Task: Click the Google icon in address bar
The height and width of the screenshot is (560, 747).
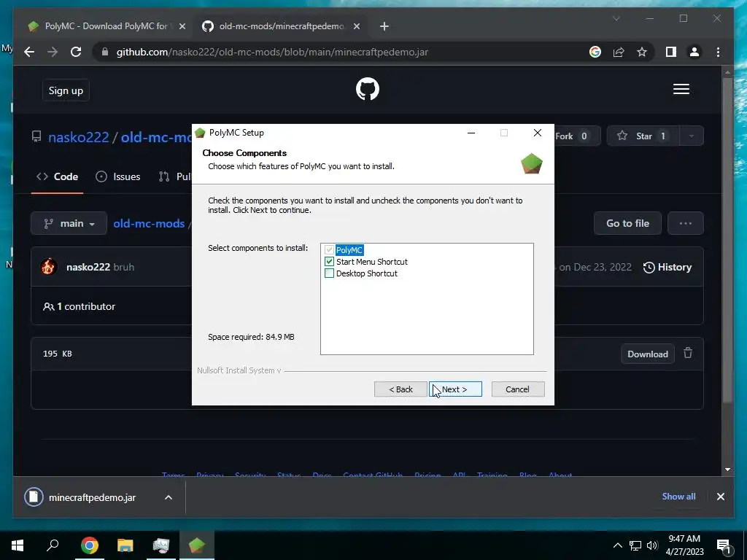Action: pos(595,52)
